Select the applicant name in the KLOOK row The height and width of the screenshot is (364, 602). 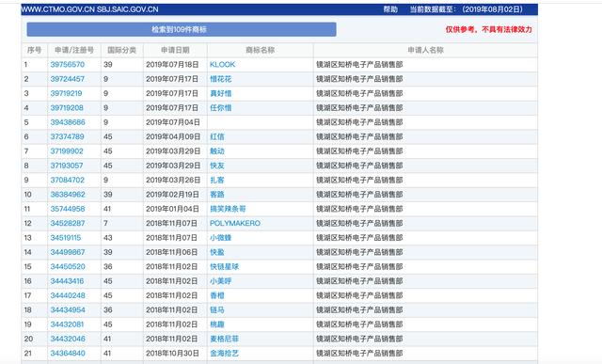359,65
